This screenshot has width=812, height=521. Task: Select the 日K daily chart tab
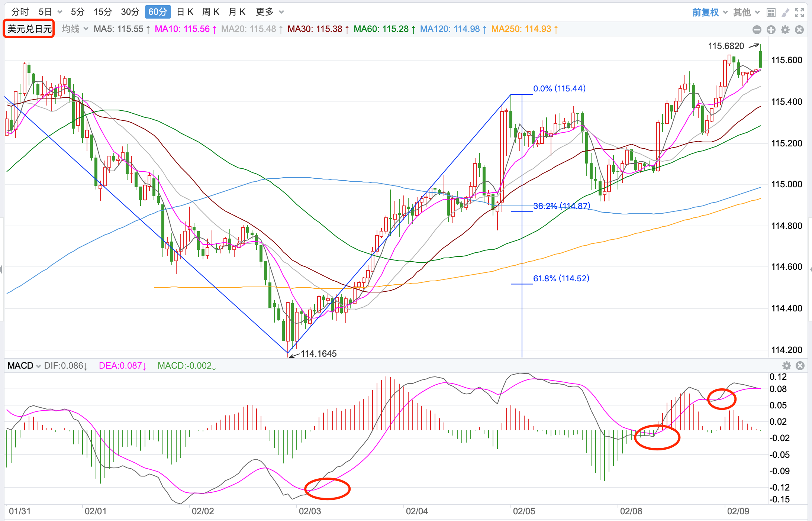click(185, 12)
